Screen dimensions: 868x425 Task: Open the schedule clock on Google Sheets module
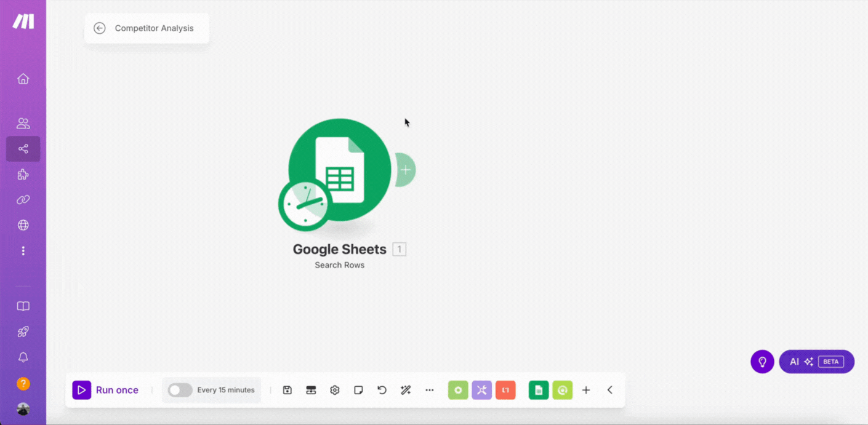304,205
